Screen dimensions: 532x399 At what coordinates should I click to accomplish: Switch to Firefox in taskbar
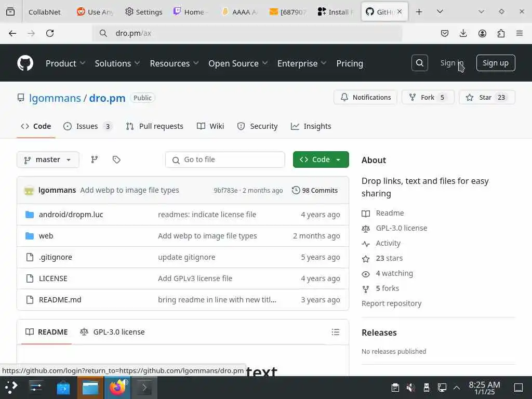click(117, 388)
